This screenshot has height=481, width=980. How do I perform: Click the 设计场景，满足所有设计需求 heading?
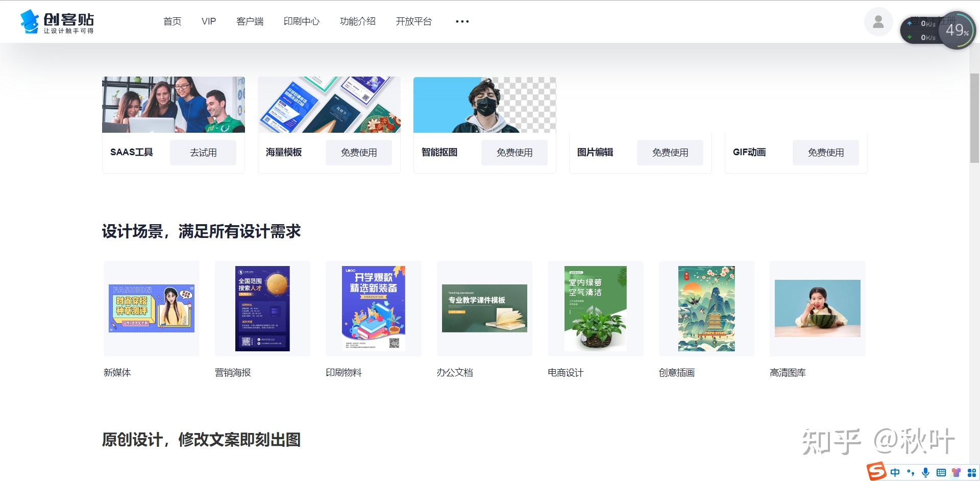pyautogui.click(x=201, y=231)
